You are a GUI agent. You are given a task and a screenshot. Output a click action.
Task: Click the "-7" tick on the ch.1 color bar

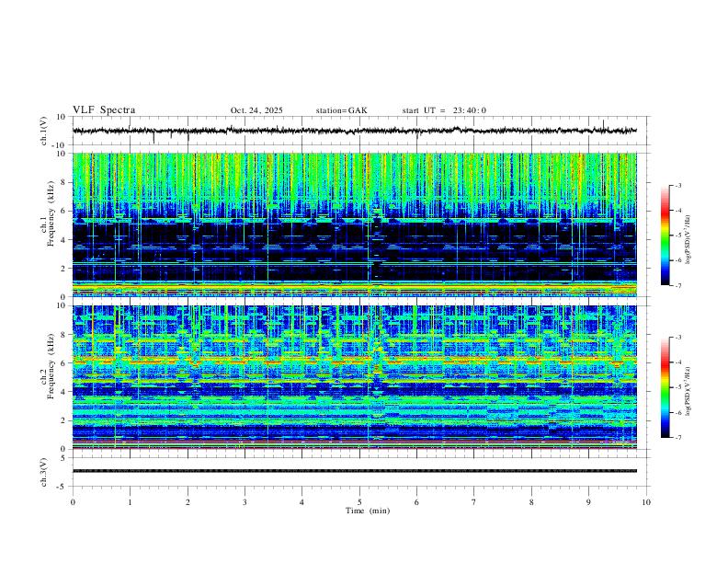pos(677,286)
